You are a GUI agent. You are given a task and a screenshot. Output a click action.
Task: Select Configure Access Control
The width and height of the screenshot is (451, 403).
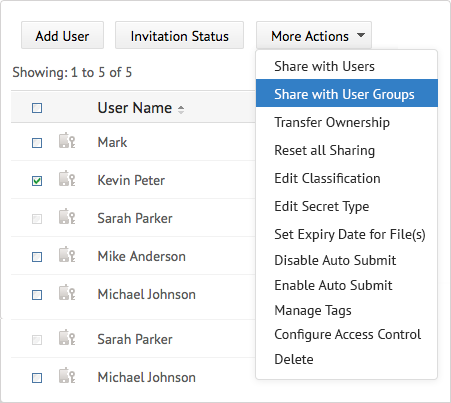347,334
